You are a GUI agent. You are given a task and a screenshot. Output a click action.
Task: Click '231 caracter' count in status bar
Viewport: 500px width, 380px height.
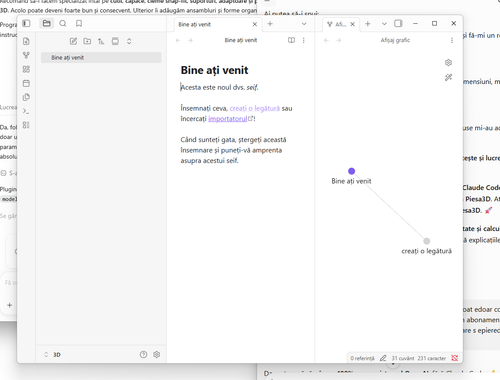tap(432, 358)
